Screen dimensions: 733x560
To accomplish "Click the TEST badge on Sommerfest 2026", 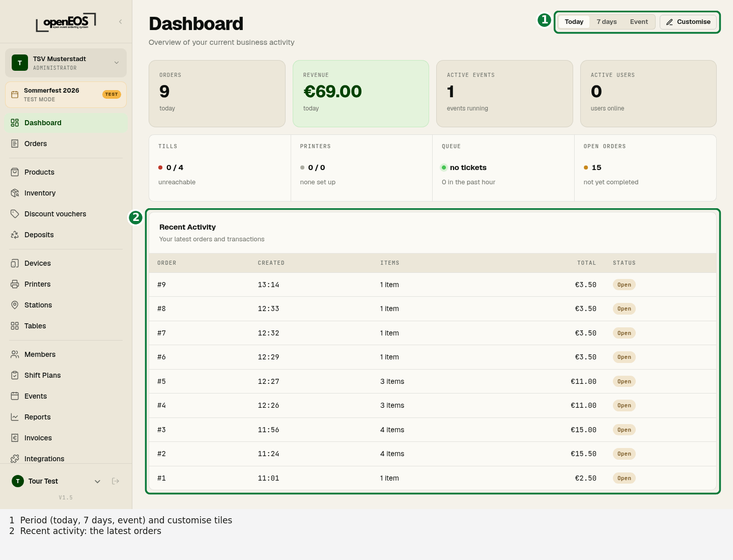I will coord(111,94).
